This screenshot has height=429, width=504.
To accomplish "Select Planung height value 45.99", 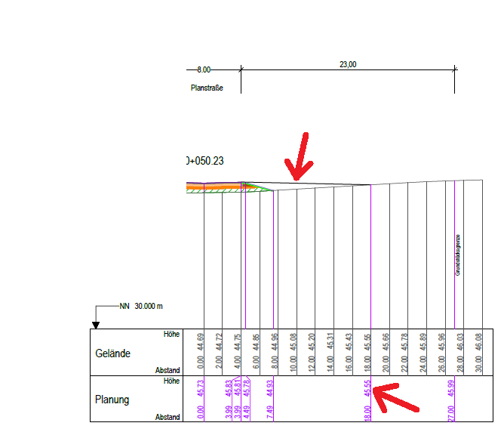I will [452, 387].
